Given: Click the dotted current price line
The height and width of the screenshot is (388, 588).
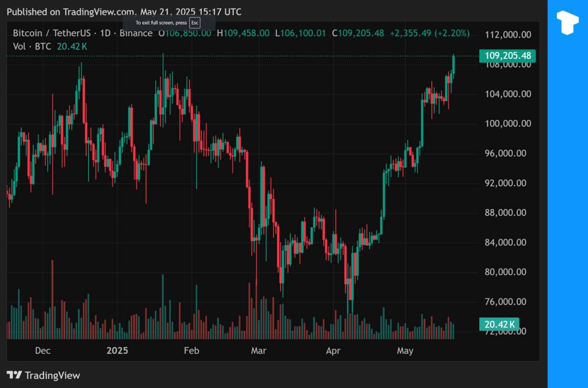Looking at the screenshot, I should (276, 56).
